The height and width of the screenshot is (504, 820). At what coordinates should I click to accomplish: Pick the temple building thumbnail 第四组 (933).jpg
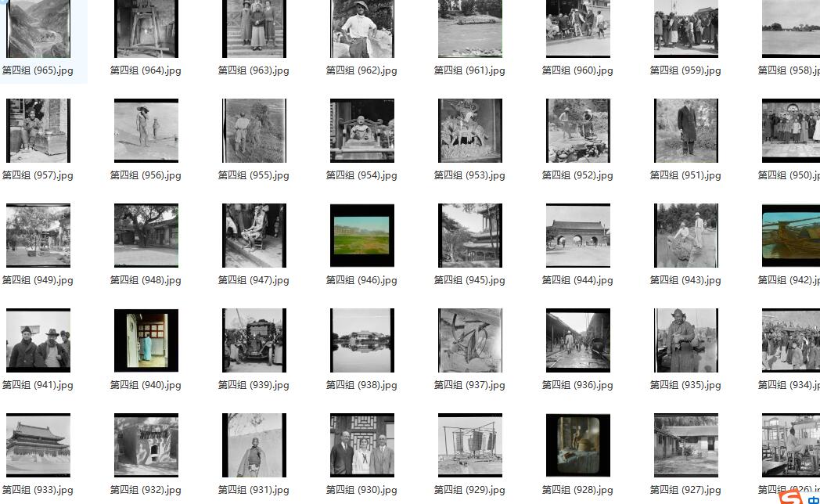38,445
